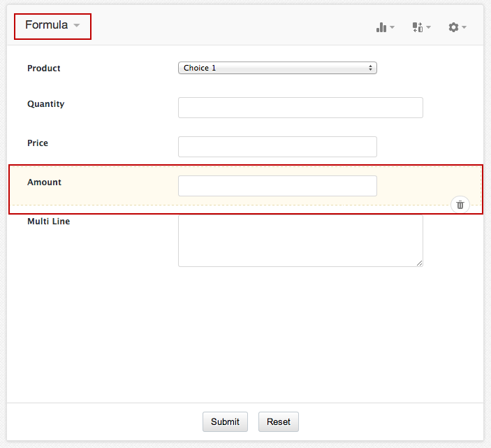Click the Reset button

click(279, 421)
